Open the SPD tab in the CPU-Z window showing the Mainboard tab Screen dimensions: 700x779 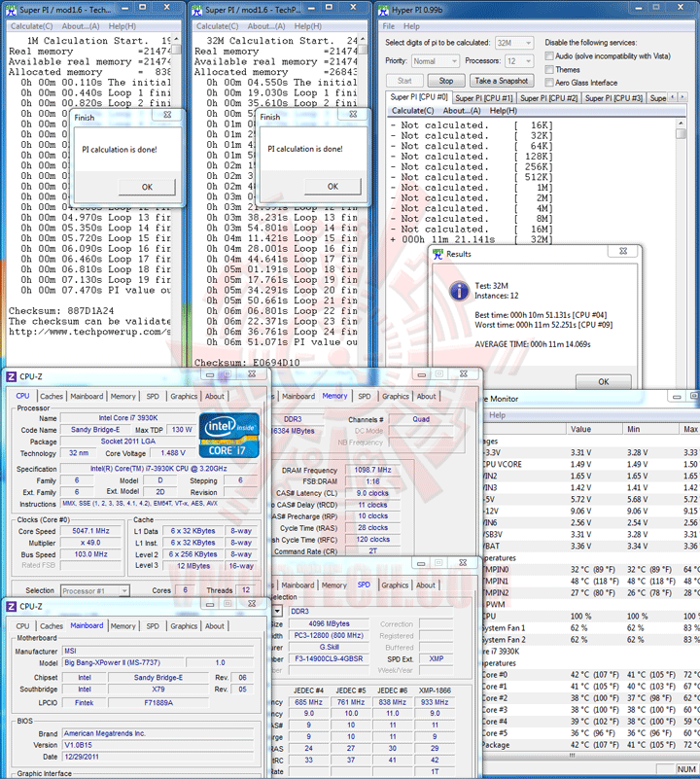point(153,626)
